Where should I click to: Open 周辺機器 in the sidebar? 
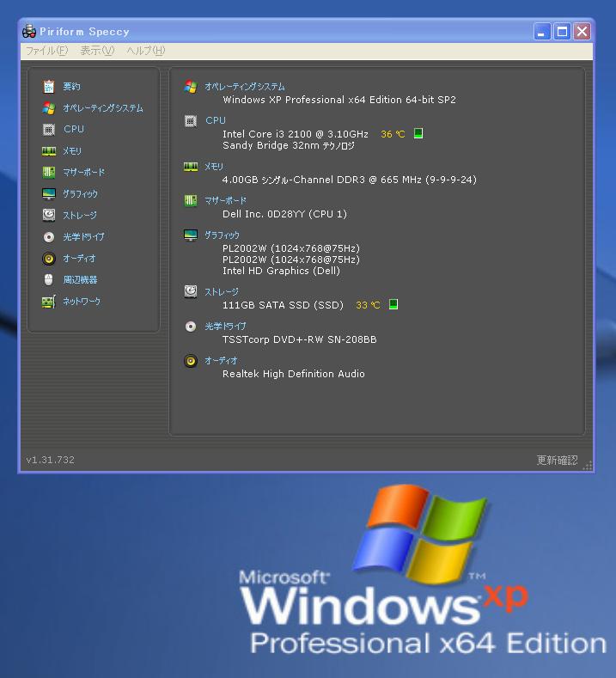(81, 280)
